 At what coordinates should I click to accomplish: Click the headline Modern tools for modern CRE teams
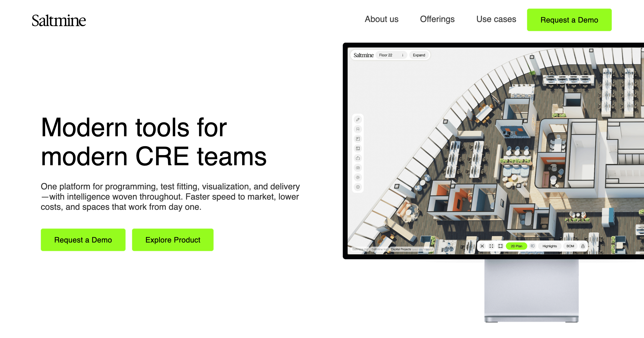pyautogui.click(x=154, y=142)
